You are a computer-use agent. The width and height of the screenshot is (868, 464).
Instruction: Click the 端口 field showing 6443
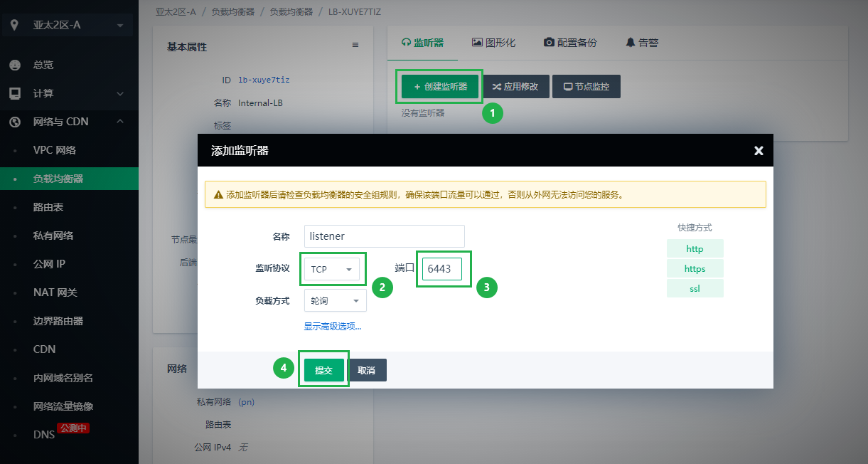coord(441,269)
